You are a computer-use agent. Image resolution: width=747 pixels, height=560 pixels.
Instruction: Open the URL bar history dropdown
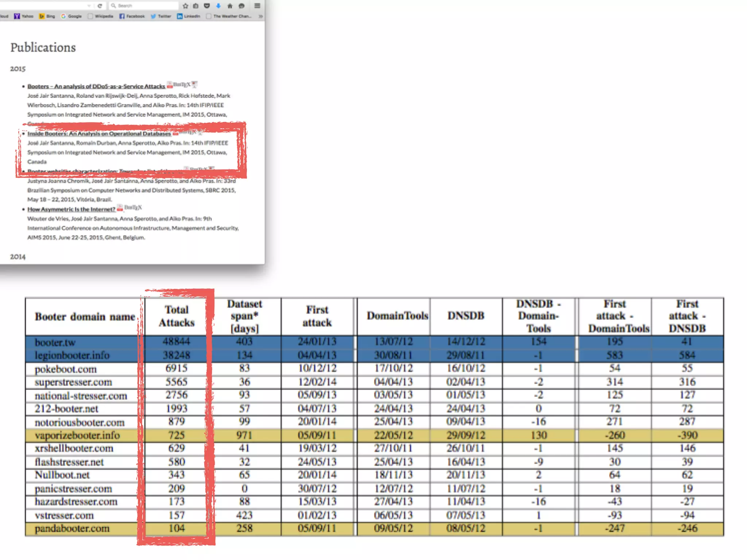(89, 5)
